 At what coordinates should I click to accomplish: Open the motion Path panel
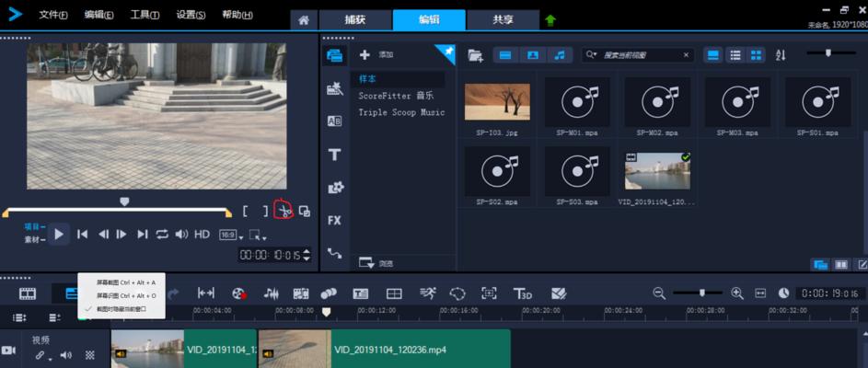[334, 253]
